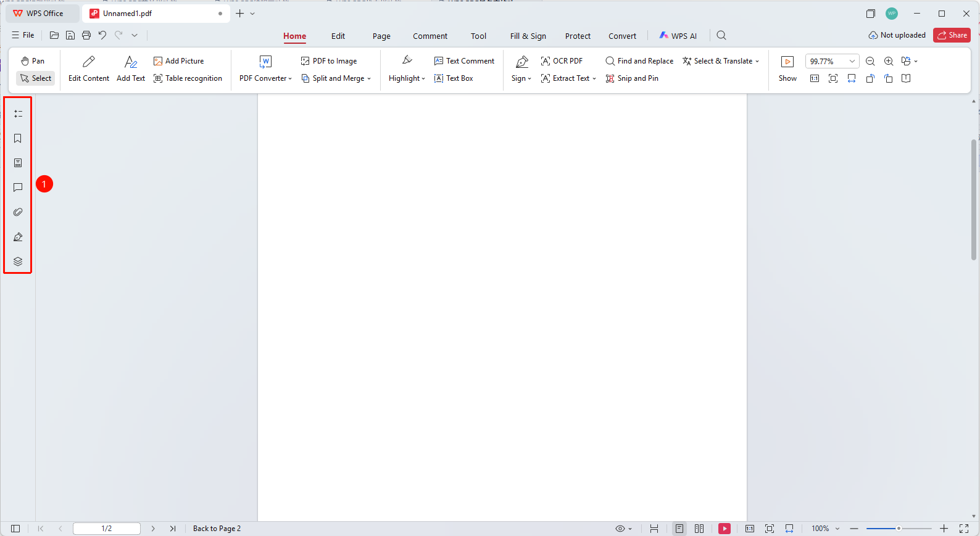The image size is (980, 536).
Task: Click the vertical scrollbar thumb
Action: (x=974, y=200)
